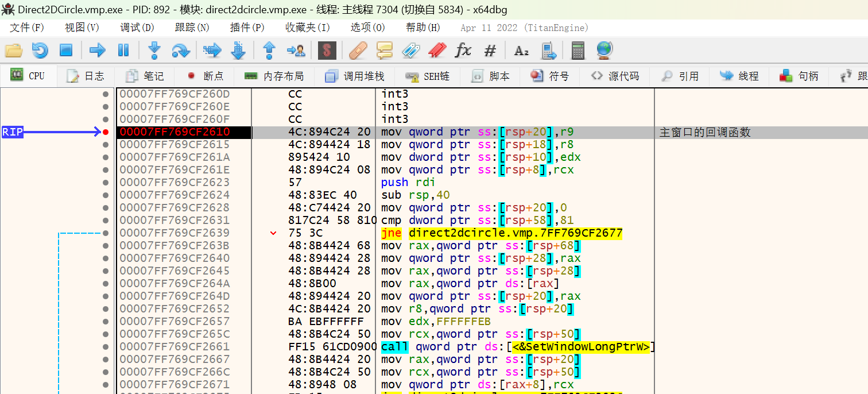Open the 调试(D) menu
Image resolution: width=868 pixels, height=394 pixels.
point(137,28)
